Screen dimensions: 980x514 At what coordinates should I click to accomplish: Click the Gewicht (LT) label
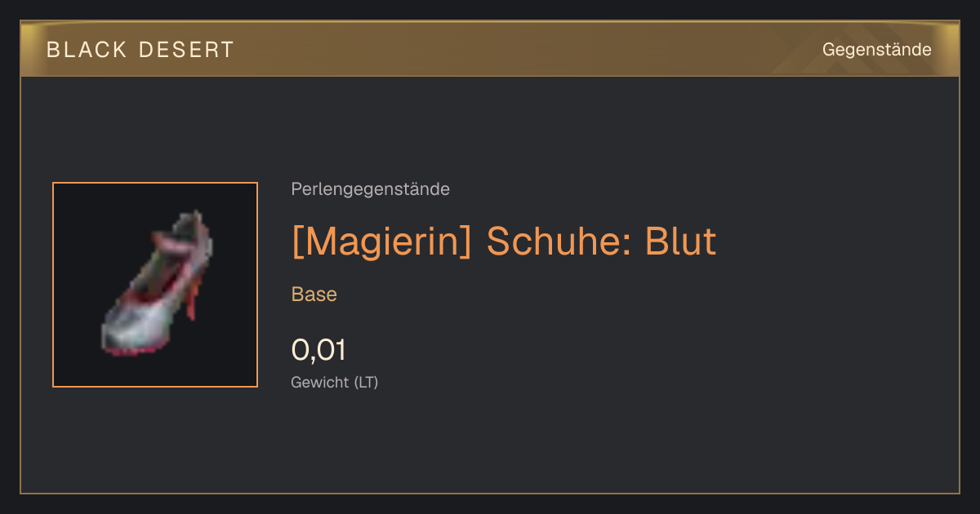point(335,382)
